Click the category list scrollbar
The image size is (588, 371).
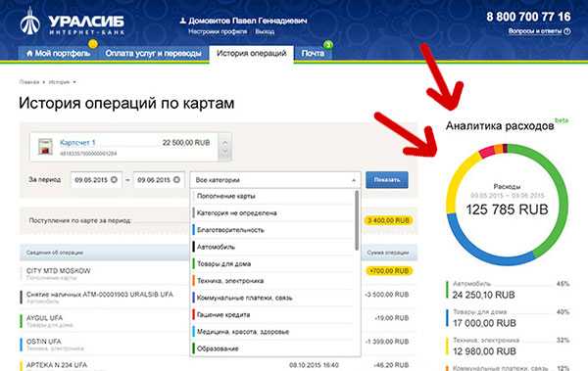pyautogui.click(x=357, y=220)
